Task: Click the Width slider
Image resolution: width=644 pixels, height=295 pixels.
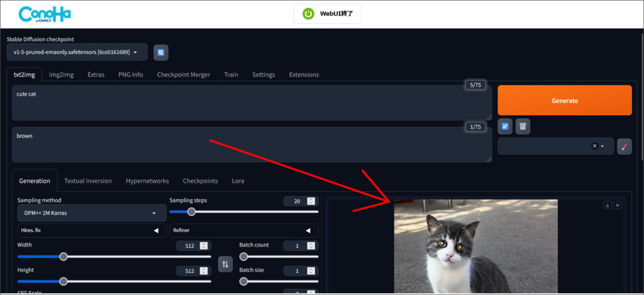Action: click(114, 257)
